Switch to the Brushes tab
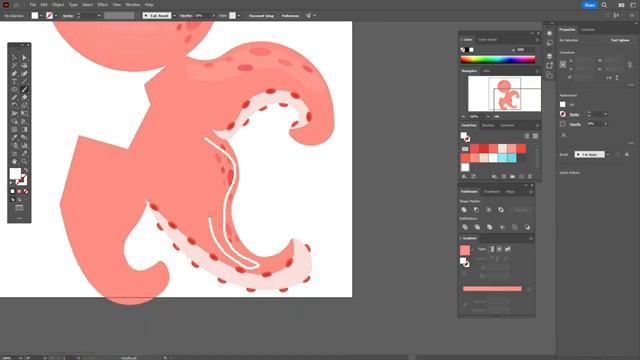 [x=488, y=125]
